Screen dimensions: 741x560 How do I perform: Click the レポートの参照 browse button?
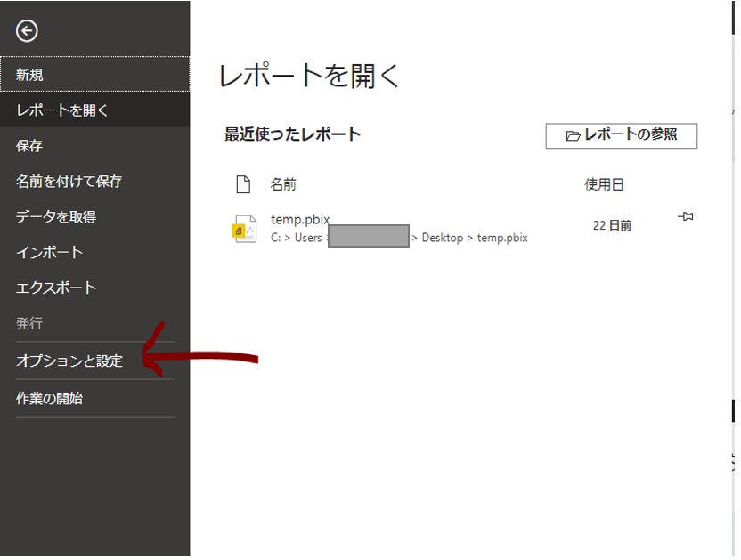pos(621,135)
